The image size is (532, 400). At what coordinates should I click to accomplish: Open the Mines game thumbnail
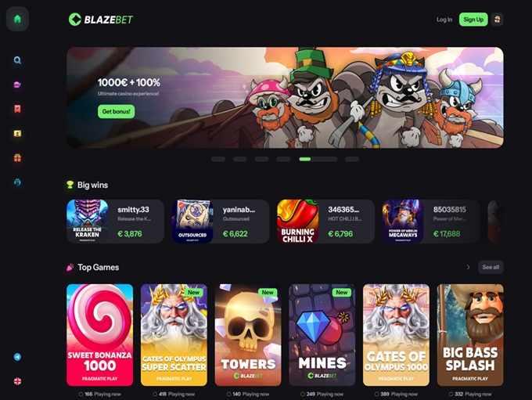tap(322, 335)
